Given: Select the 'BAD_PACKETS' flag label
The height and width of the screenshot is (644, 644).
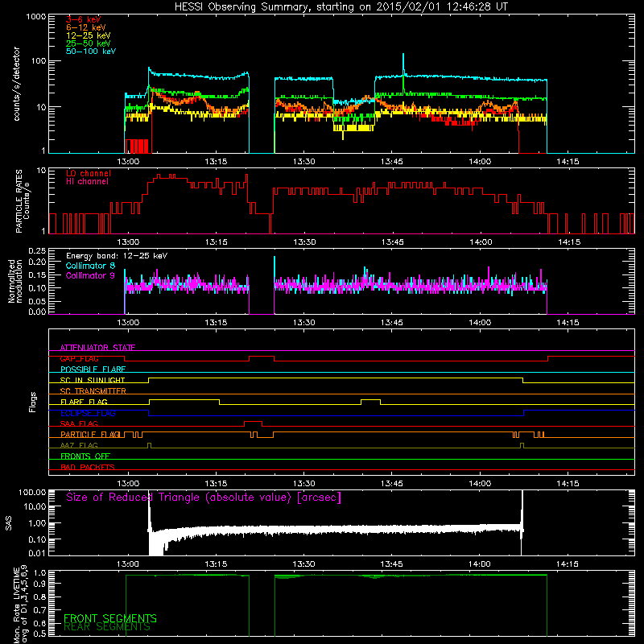Looking at the screenshot, I should pos(88,467).
